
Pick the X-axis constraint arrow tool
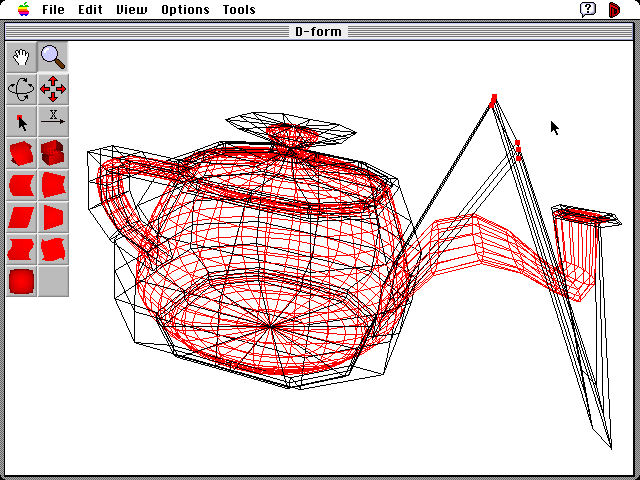pyautogui.click(x=53, y=121)
